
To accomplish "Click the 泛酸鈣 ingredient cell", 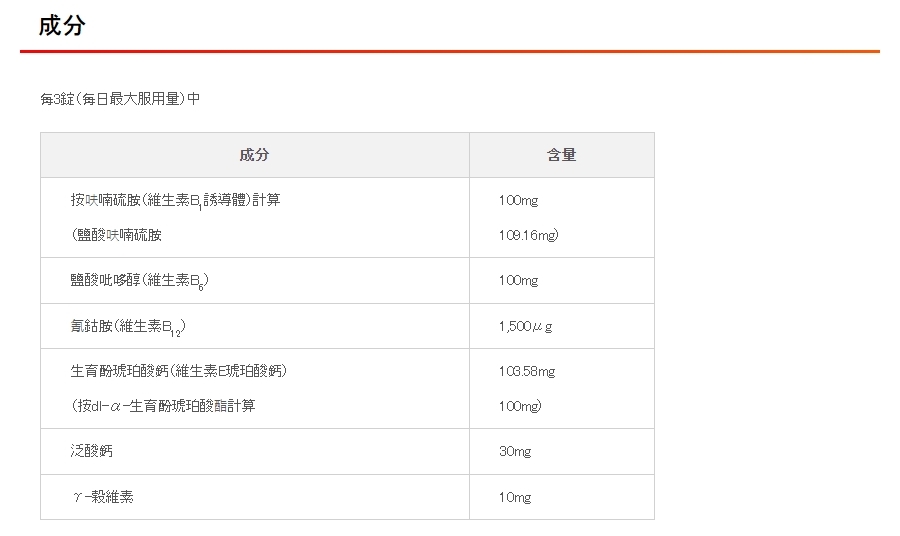I will [92, 451].
